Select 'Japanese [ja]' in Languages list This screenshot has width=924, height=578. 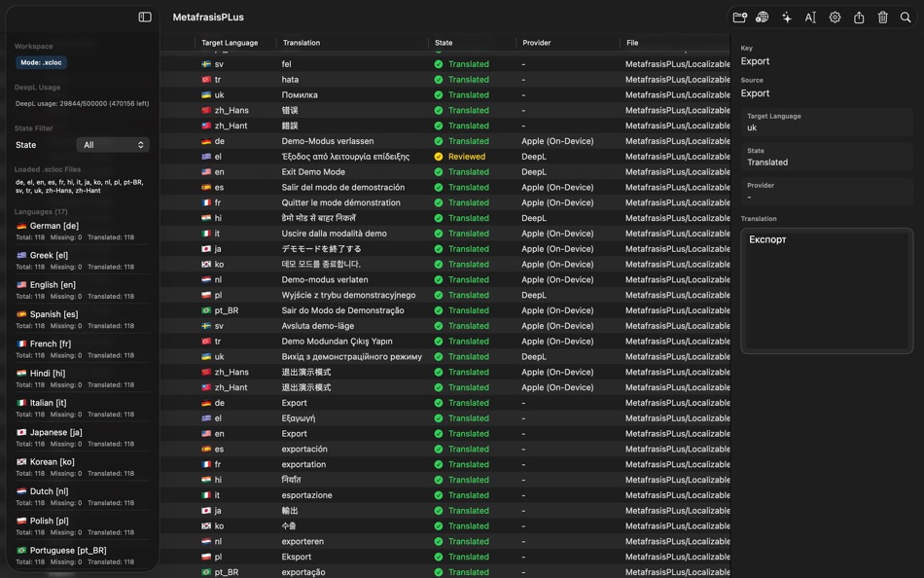(x=83, y=437)
